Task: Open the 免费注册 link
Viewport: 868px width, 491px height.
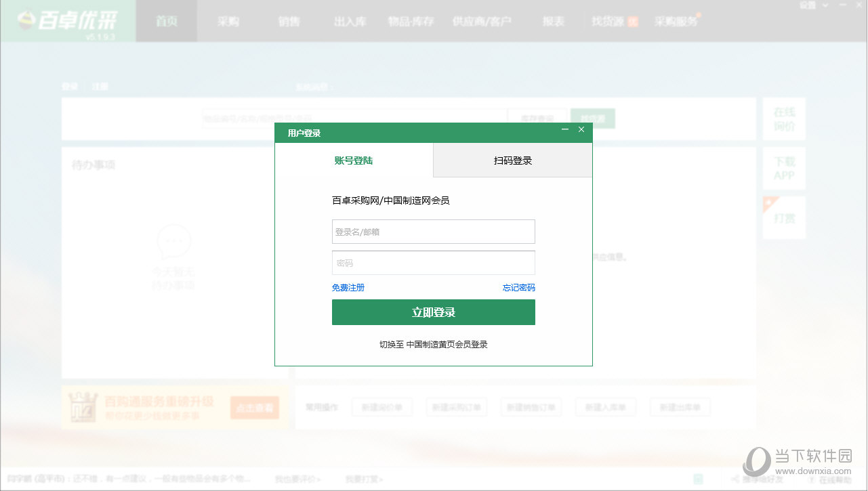Action: pyautogui.click(x=348, y=288)
